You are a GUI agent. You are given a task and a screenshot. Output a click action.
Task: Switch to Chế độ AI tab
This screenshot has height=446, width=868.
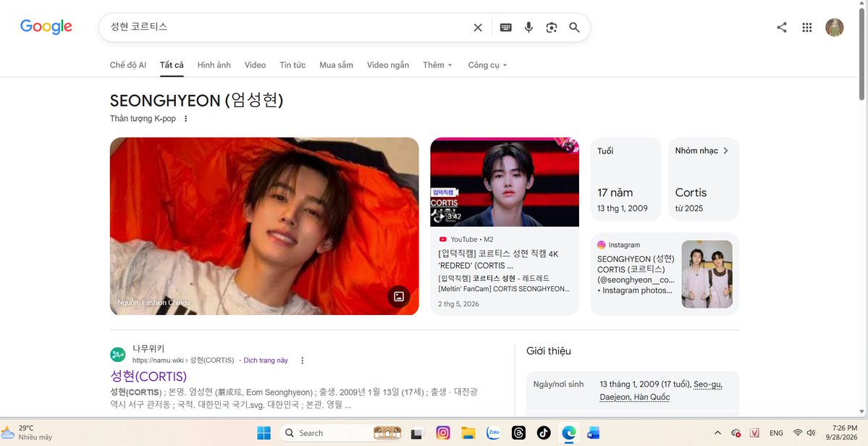click(x=128, y=64)
